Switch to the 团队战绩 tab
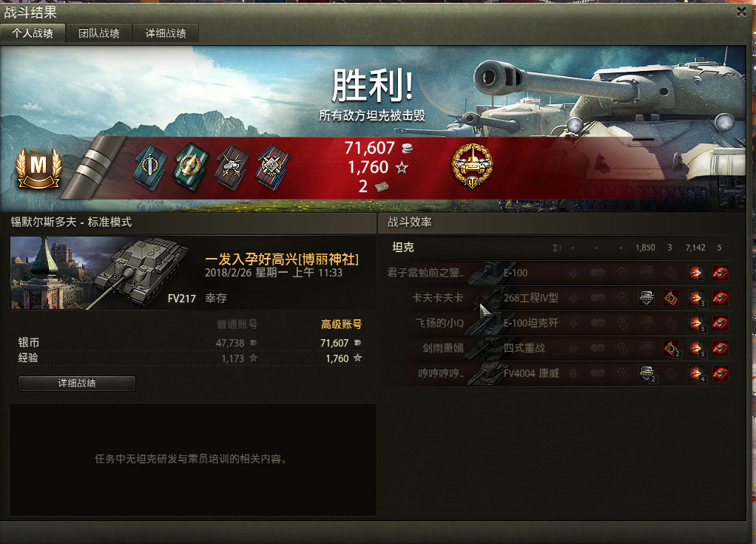Viewport: 756px width, 544px height. tap(99, 33)
